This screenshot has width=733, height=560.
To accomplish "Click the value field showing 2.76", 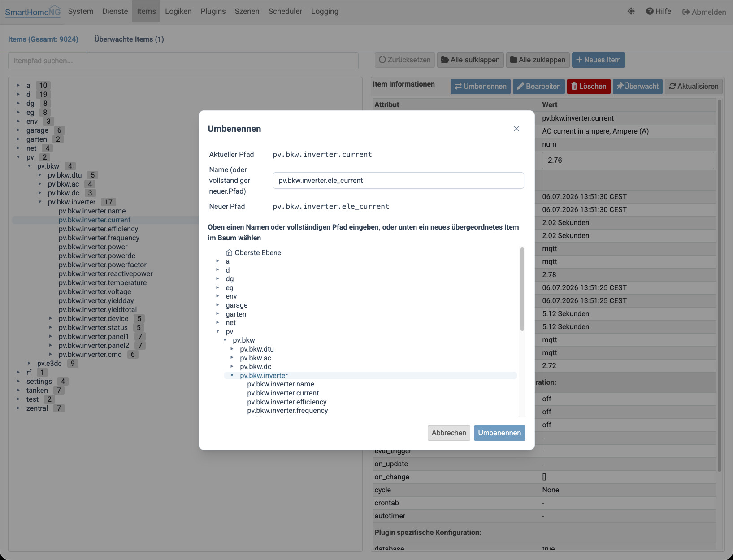I will 628,160.
